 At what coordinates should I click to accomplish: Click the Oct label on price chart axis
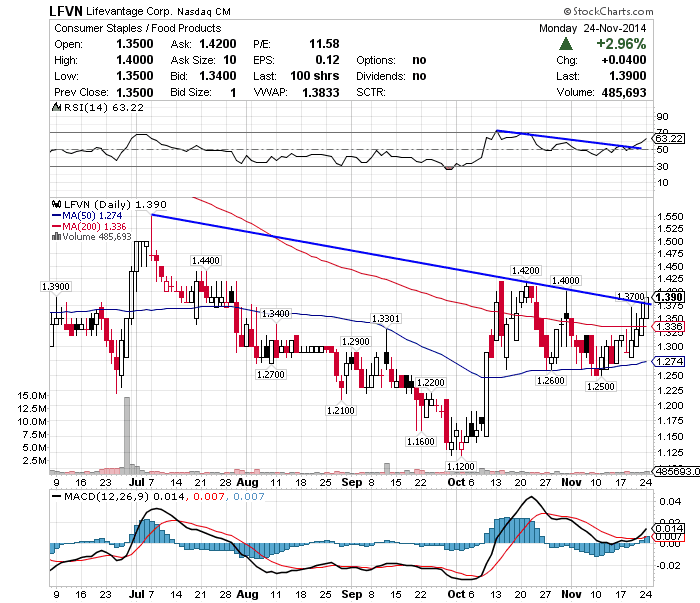[x=456, y=482]
